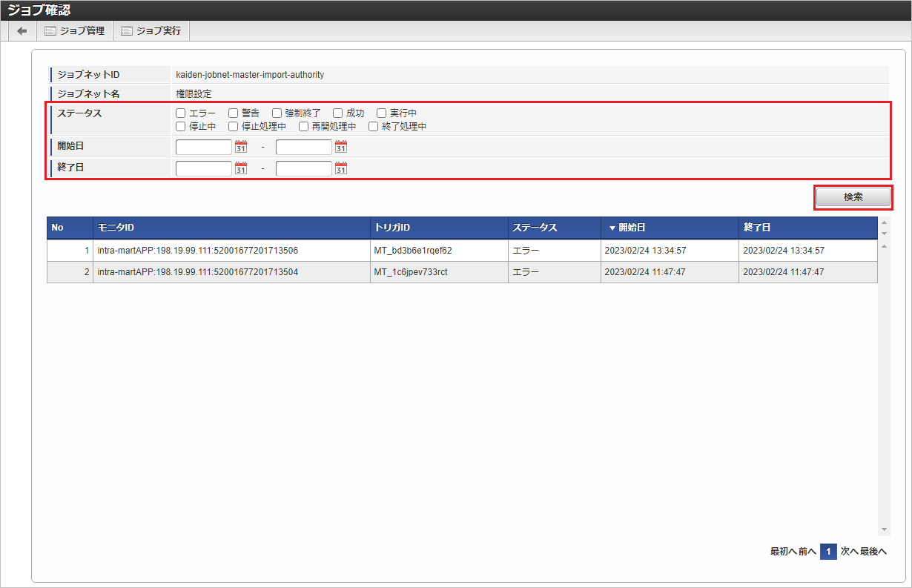The image size is (912, 588).
Task: Jump to 最後へ last page link
Action: click(x=873, y=552)
